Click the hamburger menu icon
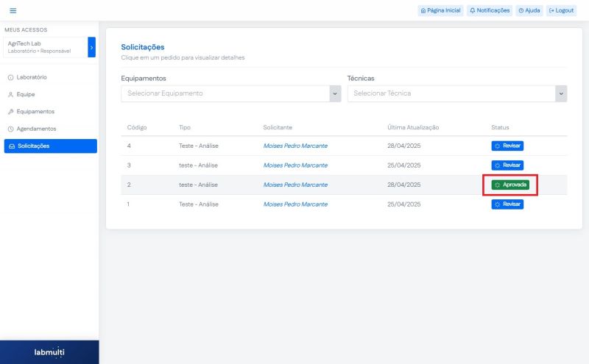This screenshot has height=364, width=589. [x=13, y=10]
